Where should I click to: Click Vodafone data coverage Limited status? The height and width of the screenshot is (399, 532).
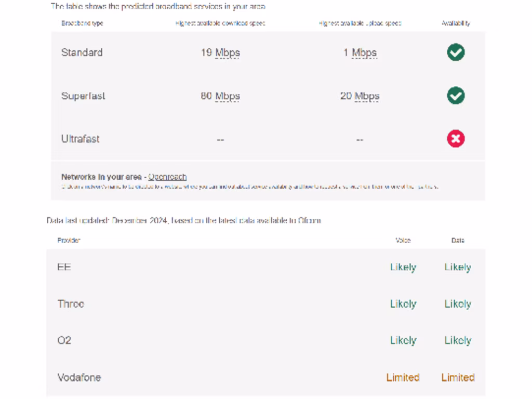pos(458,378)
